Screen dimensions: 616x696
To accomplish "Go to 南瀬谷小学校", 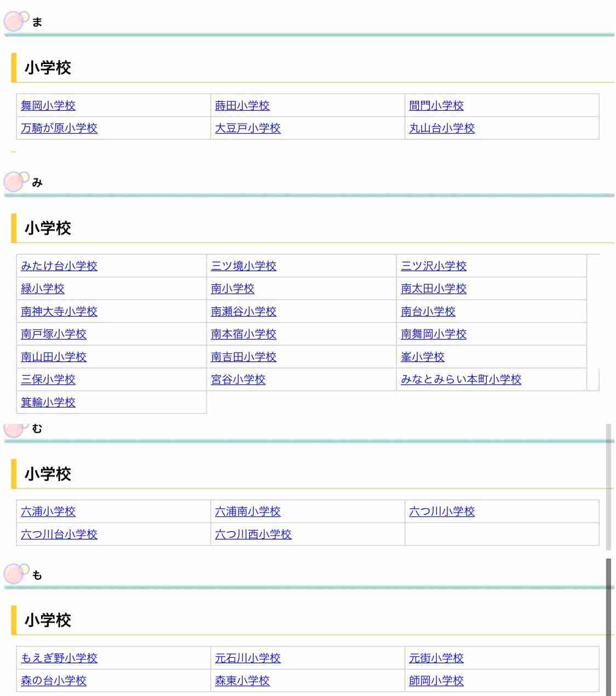I will tap(244, 312).
